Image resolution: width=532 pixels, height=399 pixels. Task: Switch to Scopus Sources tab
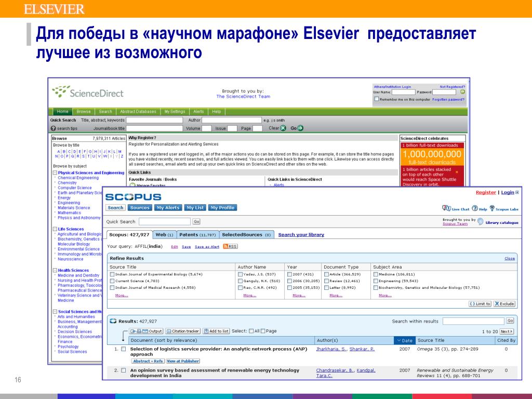[x=140, y=208]
